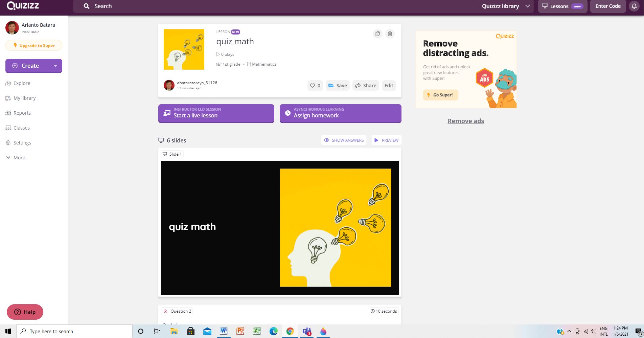Open Microsoft Store from the taskbar
The image size is (644, 338).
190,331
